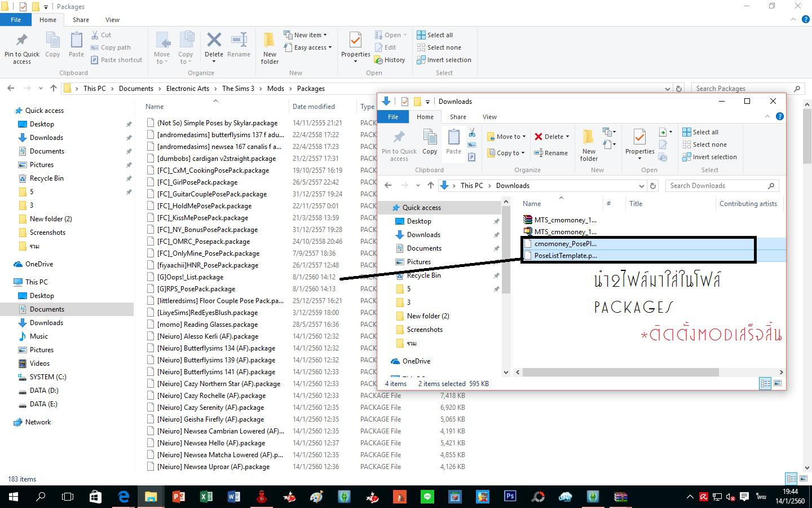Expand Packages address bar history dropdown

[x=668, y=89]
